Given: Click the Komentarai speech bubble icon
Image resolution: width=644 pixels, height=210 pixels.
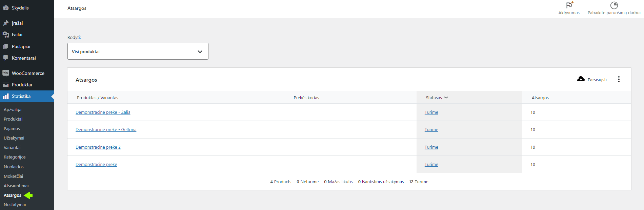Looking at the screenshot, I should 6,58.
